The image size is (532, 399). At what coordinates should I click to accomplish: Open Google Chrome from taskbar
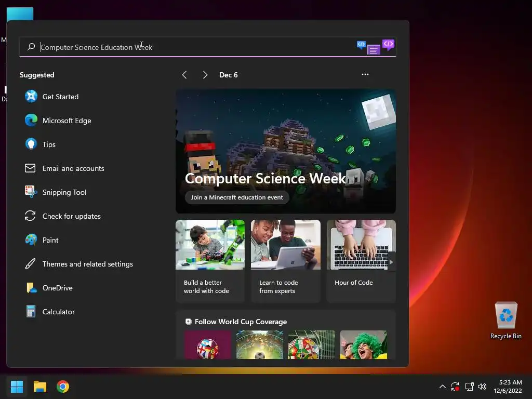[x=63, y=387]
